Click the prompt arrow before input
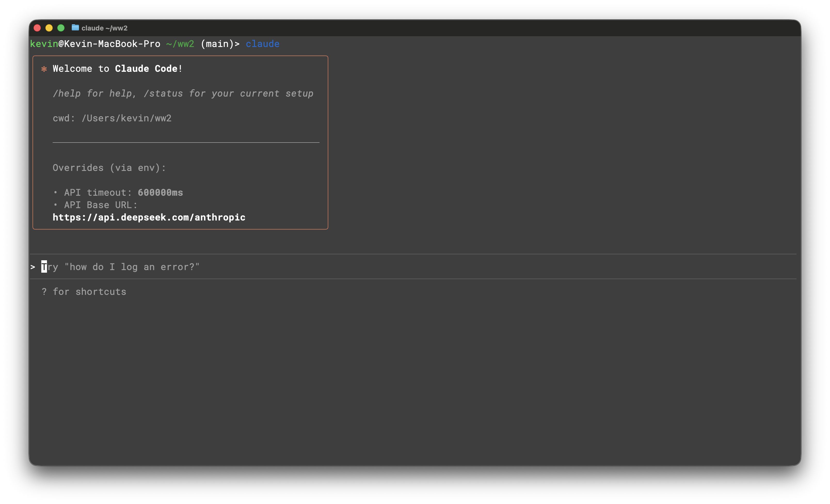 (33, 267)
